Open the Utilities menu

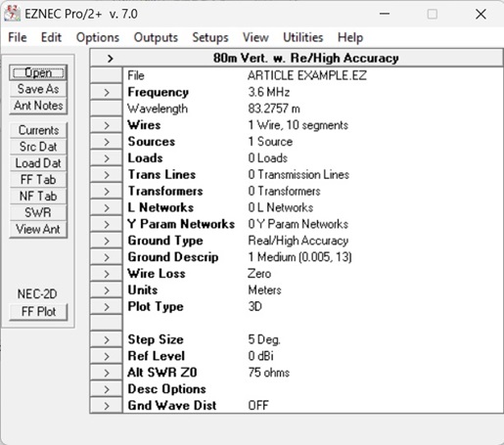click(x=303, y=37)
